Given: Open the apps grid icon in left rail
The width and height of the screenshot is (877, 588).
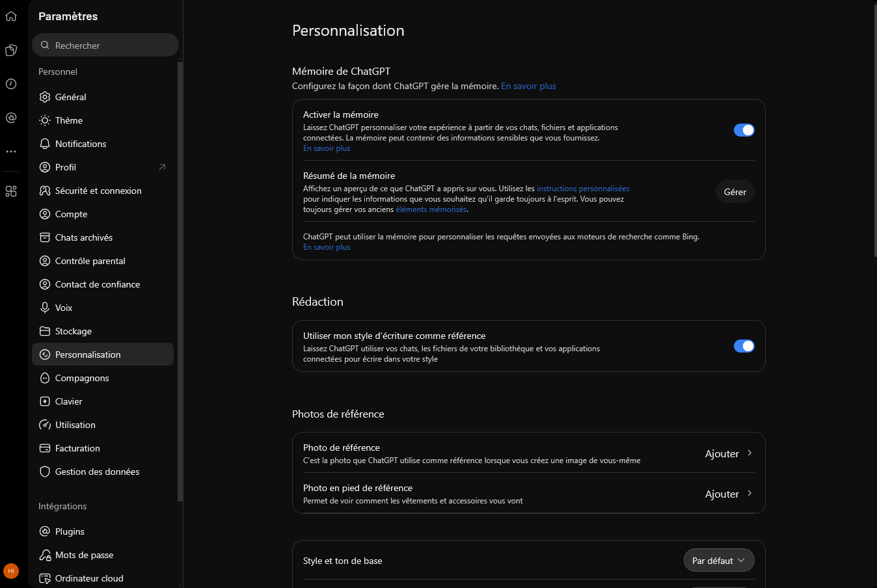Looking at the screenshot, I should (11, 191).
